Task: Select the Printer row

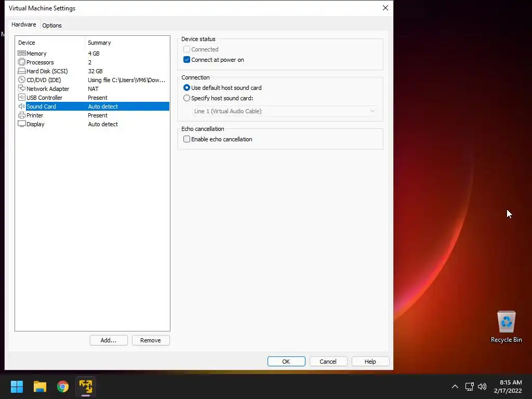Action: 92,115
